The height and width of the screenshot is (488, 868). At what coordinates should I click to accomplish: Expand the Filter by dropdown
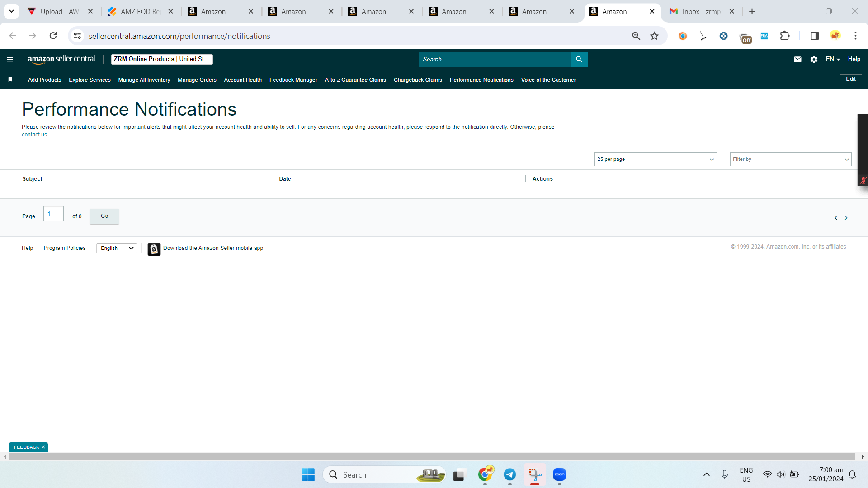791,159
